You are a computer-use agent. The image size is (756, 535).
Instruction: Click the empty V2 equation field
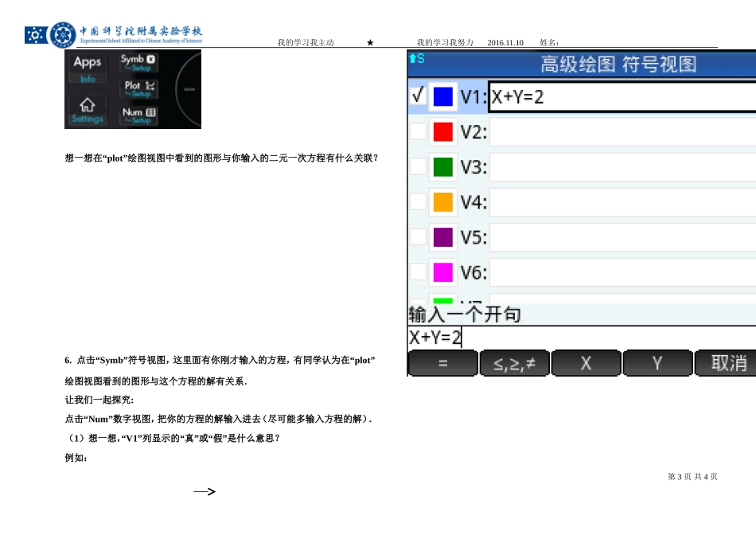tap(622, 131)
